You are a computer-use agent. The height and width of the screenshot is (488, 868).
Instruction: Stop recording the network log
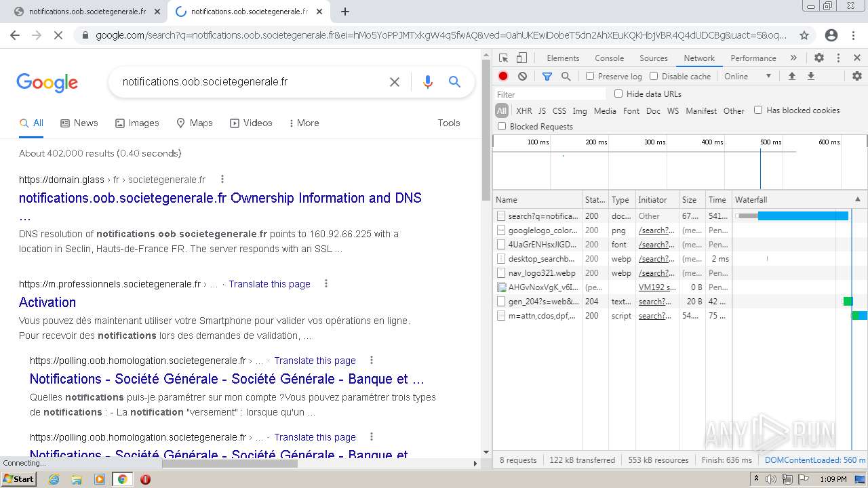pyautogui.click(x=503, y=77)
